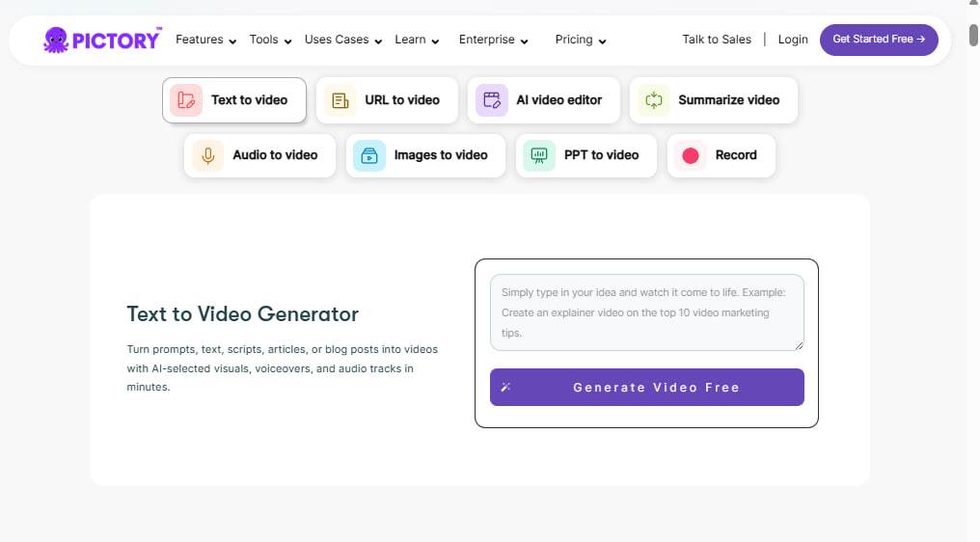Click the Generate Video Free button

(x=646, y=387)
